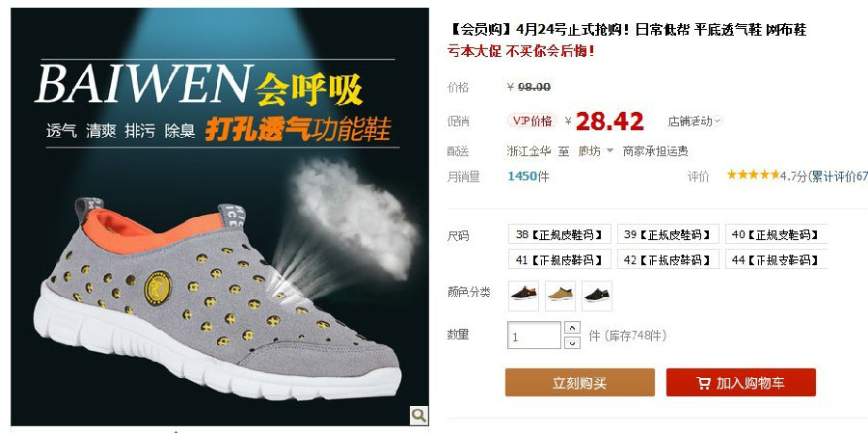Choose size 38 option

tap(559, 234)
